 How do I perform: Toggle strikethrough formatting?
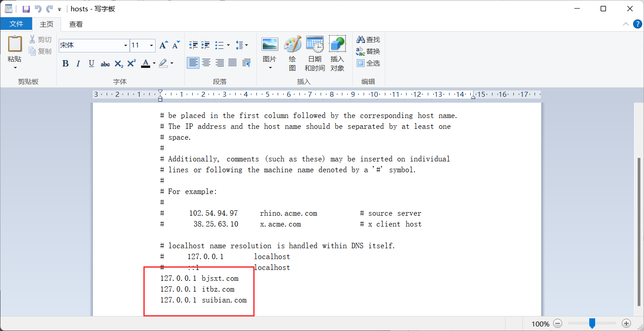pyautogui.click(x=105, y=63)
